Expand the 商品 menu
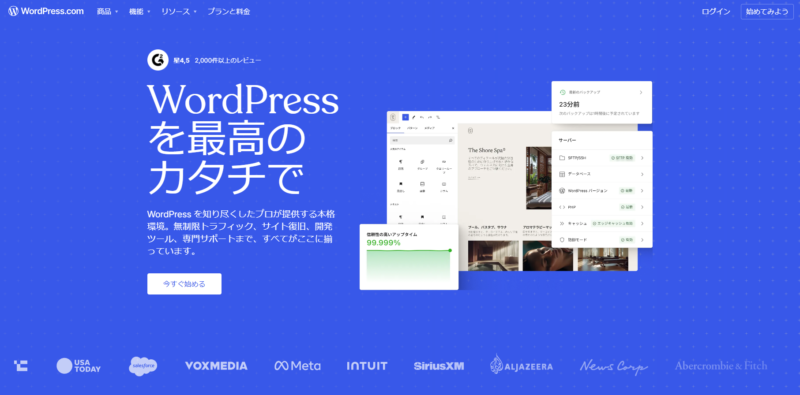Image resolution: width=800 pixels, height=395 pixels. (107, 11)
